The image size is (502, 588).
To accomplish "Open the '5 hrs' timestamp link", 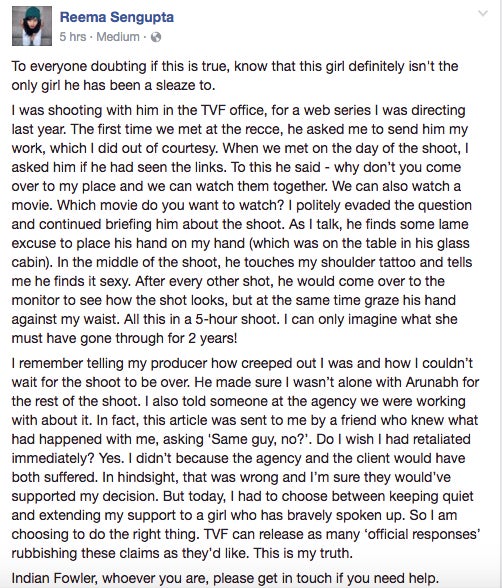I will click(x=73, y=37).
